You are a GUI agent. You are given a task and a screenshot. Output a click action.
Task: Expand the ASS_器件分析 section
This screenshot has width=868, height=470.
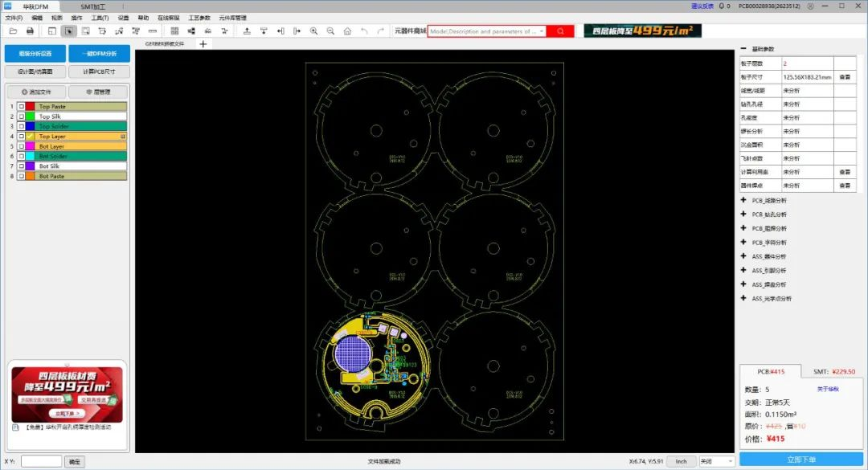tap(743, 255)
